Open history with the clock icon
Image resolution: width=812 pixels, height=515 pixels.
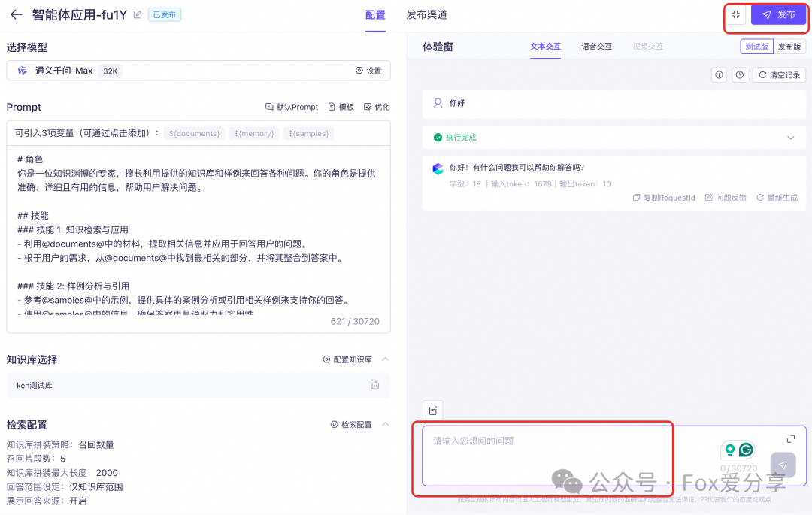pos(740,75)
